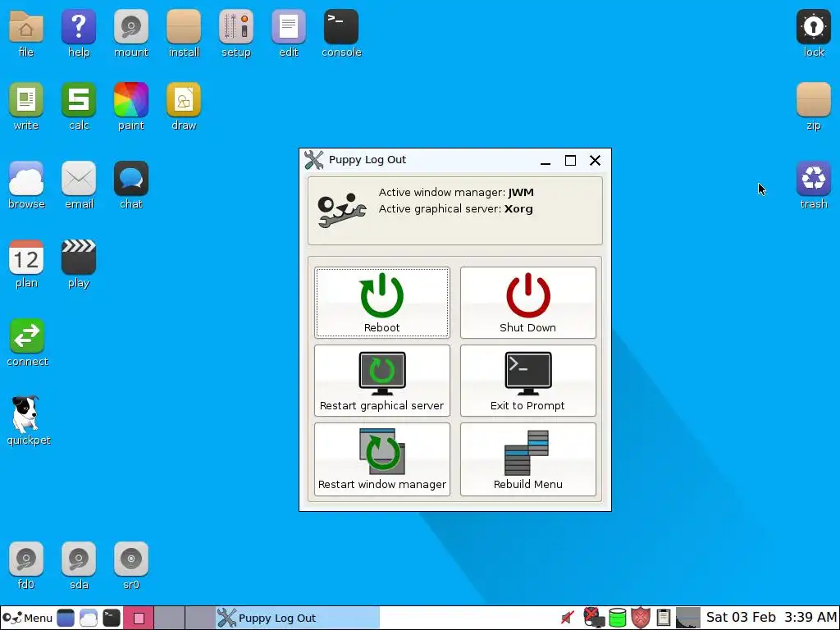Screen dimensions: 840x630
Task: Click taskbar show desktop icon
Action: tap(66, 619)
